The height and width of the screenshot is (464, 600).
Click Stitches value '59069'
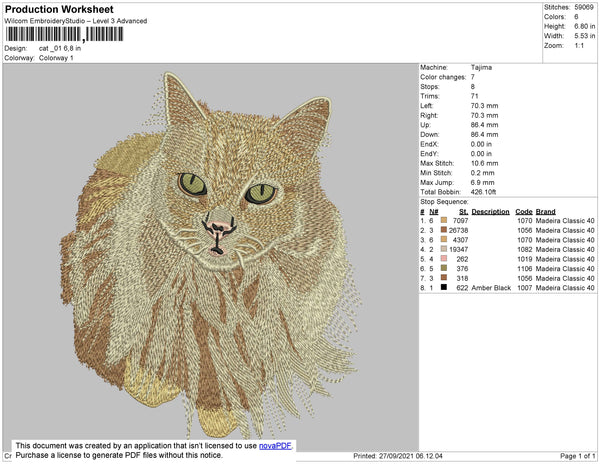pos(584,7)
